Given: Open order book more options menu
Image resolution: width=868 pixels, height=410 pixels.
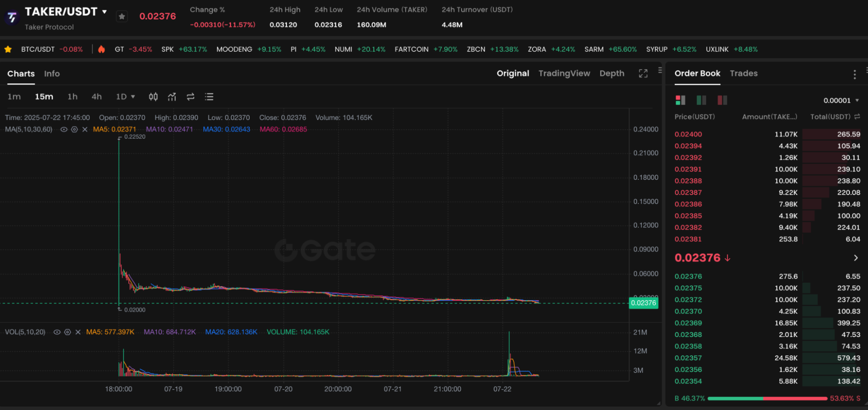Looking at the screenshot, I should [855, 75].
